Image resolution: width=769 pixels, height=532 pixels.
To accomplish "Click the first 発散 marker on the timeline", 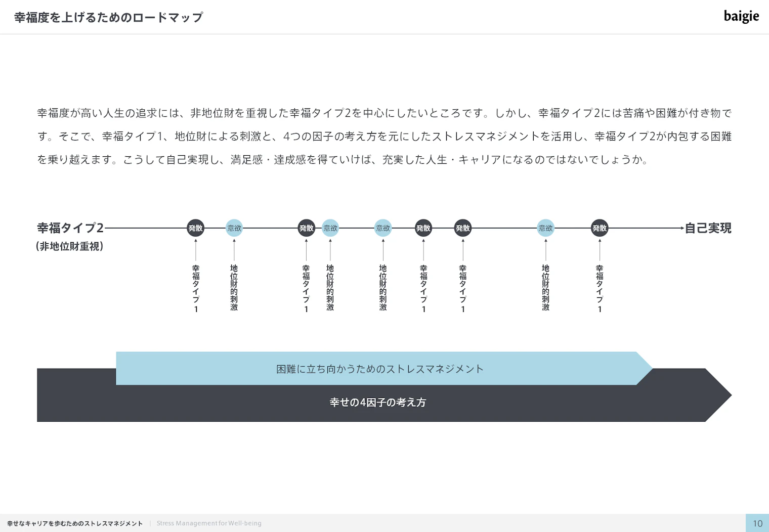I will tap(196, 228).
